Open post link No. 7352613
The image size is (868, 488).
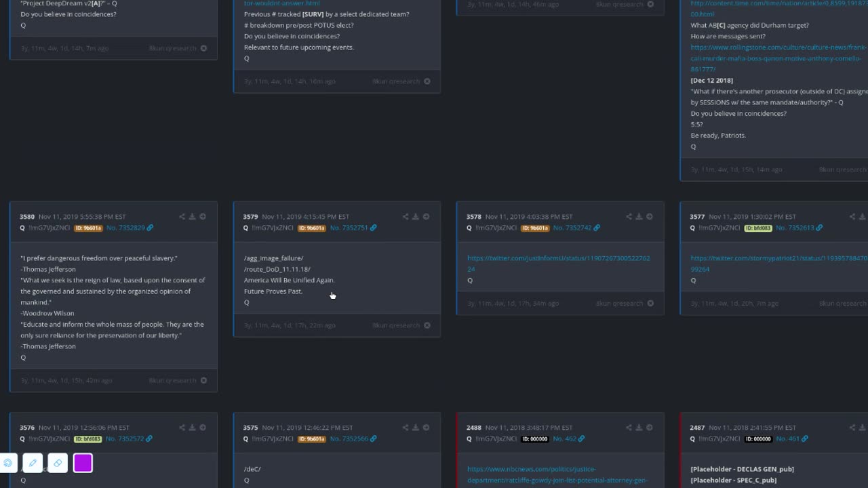[x=795, y=228]
